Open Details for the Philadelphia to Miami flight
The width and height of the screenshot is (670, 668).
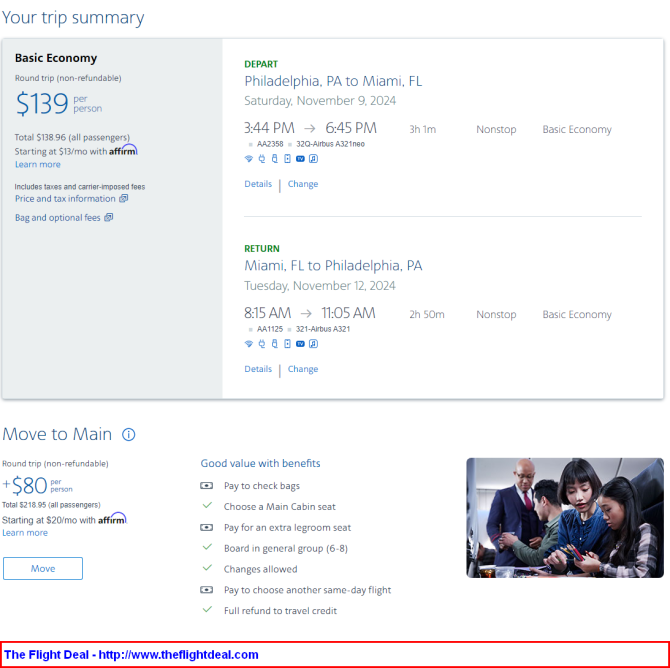(x=258, y=184)
